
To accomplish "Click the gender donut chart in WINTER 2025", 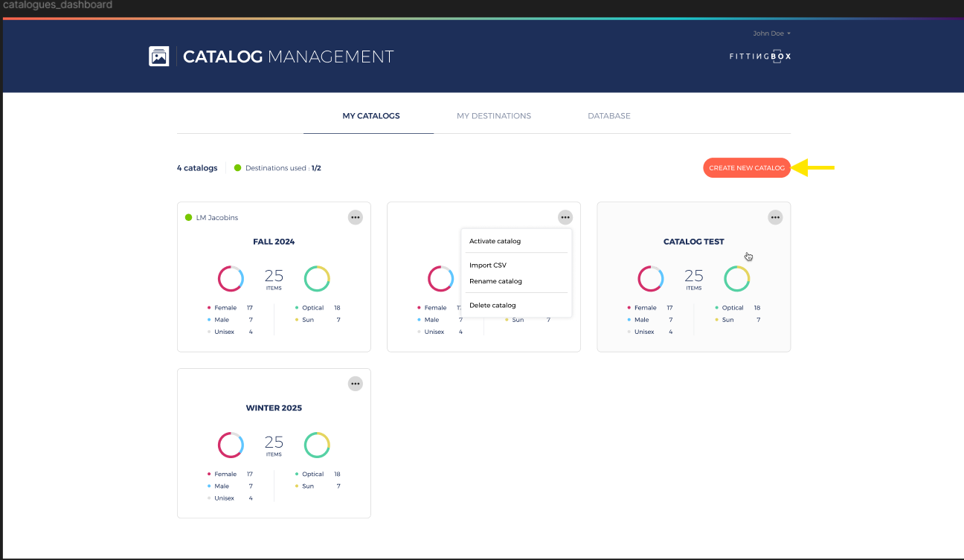I will coord(231,445).
